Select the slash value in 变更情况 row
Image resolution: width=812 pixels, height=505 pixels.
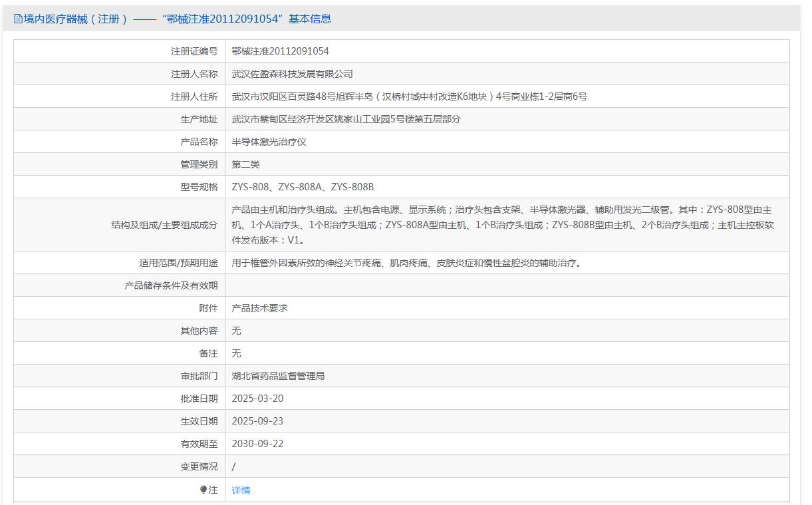233,466
